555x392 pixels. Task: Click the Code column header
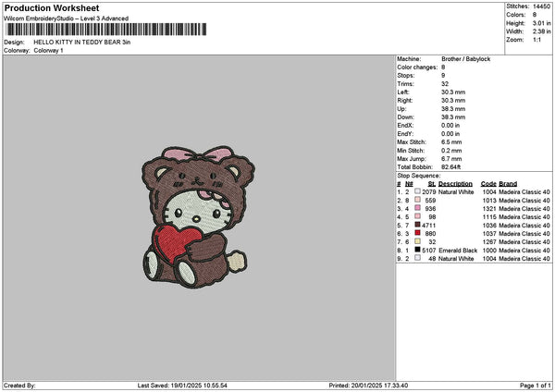tap(488, 184)
